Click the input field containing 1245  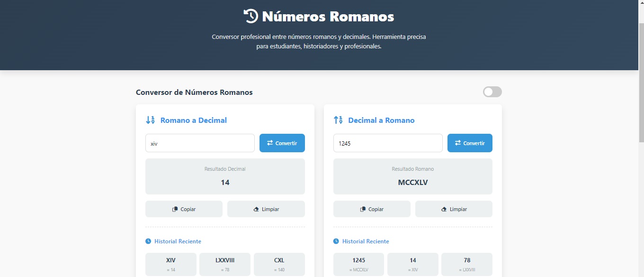pyautogui.click(x=387, y=143)
